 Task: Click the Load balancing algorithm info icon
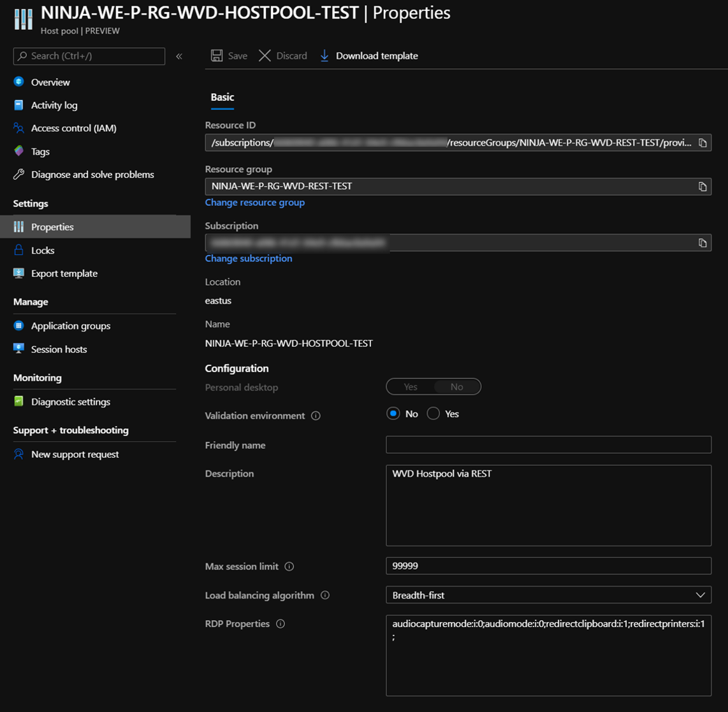[x=325, y=595]
